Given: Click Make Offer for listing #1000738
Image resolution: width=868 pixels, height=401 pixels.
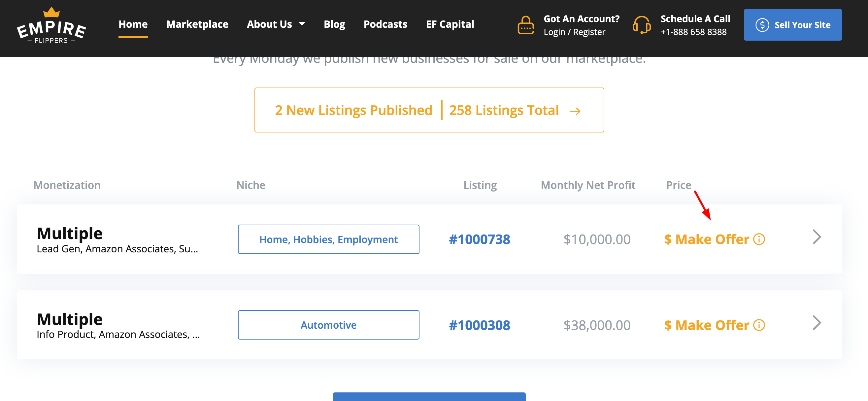Looking at the screenshot, I should tap(707, 239).
